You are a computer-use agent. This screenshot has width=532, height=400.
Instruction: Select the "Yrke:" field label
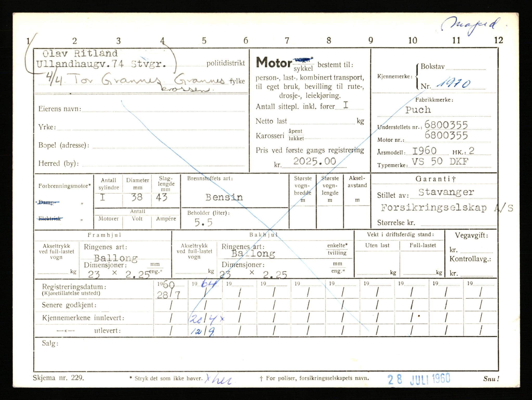point(47,127)
